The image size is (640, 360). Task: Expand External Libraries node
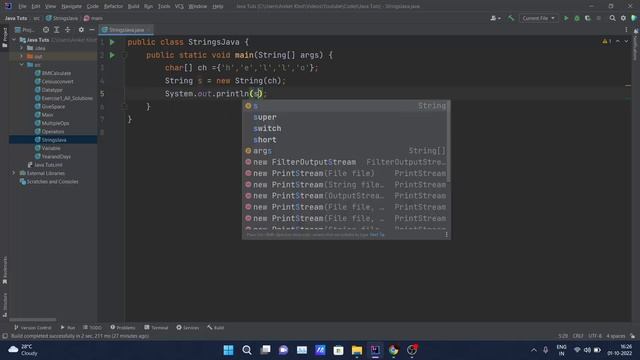[13, 173]
